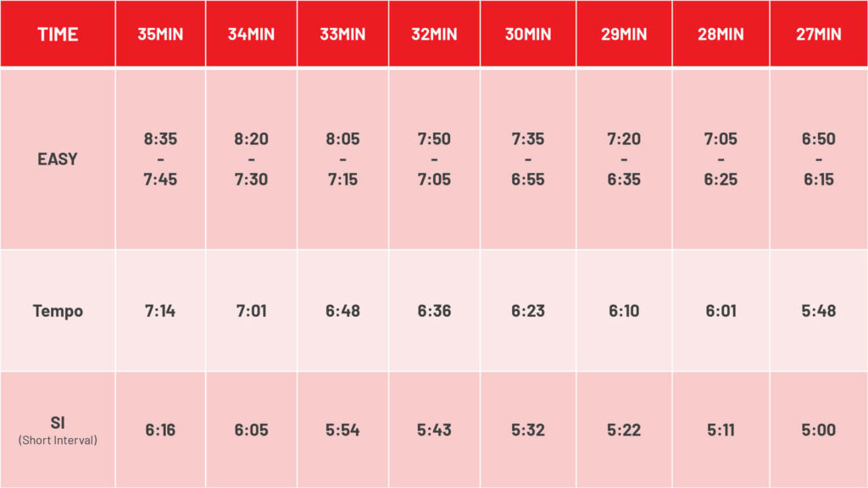Select the 7:35 – 6:55 easy pace cell
Screen dimensions: 868x488
[x=528, y=158]
